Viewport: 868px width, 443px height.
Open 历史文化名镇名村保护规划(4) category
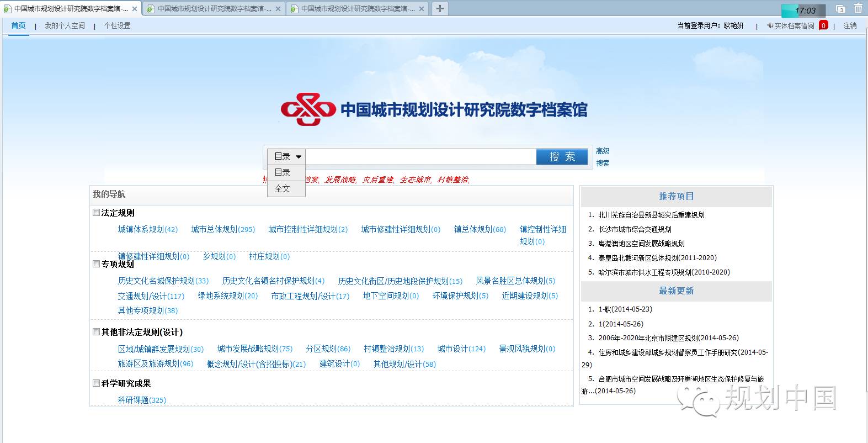273,281
